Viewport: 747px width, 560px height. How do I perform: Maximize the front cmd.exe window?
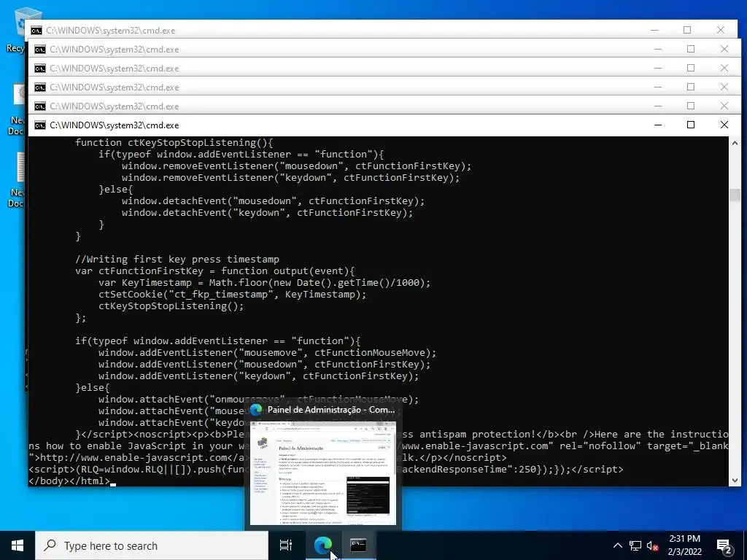[x=691, y=125]
